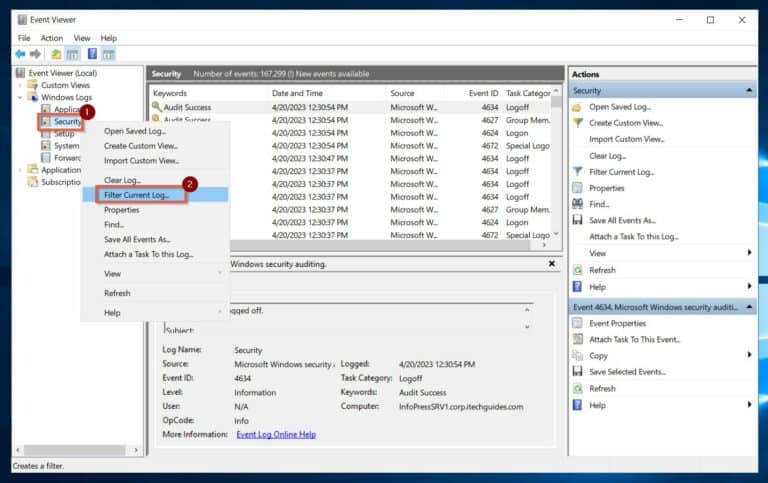The height and width of the screenshot is (483, 768).
Task: Click the Event Properties icon in Actions
Action: (577, 323)
